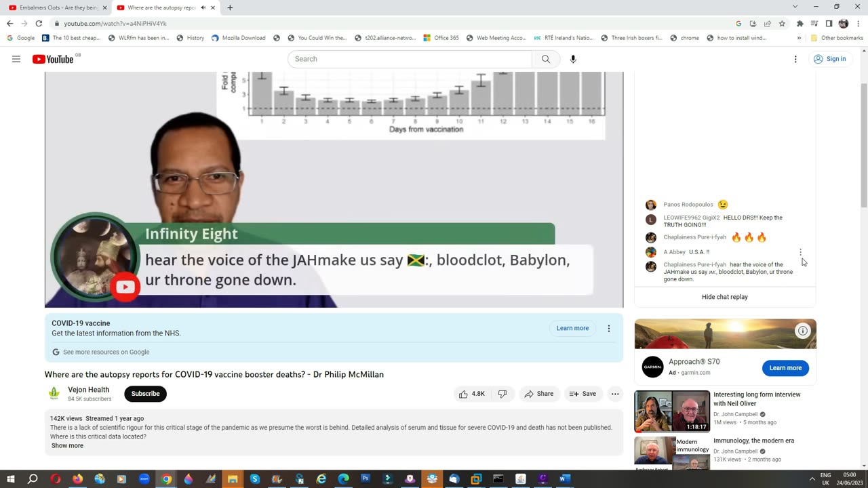Bookmark this page with star icon

pos(782,23)
